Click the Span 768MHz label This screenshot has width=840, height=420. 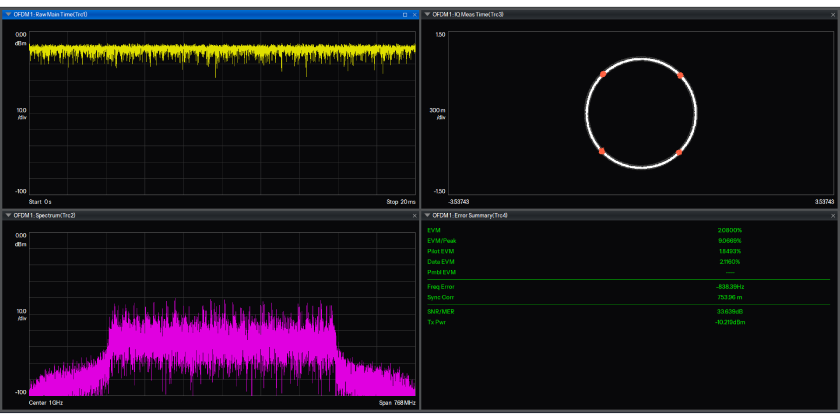pos(395,402)
